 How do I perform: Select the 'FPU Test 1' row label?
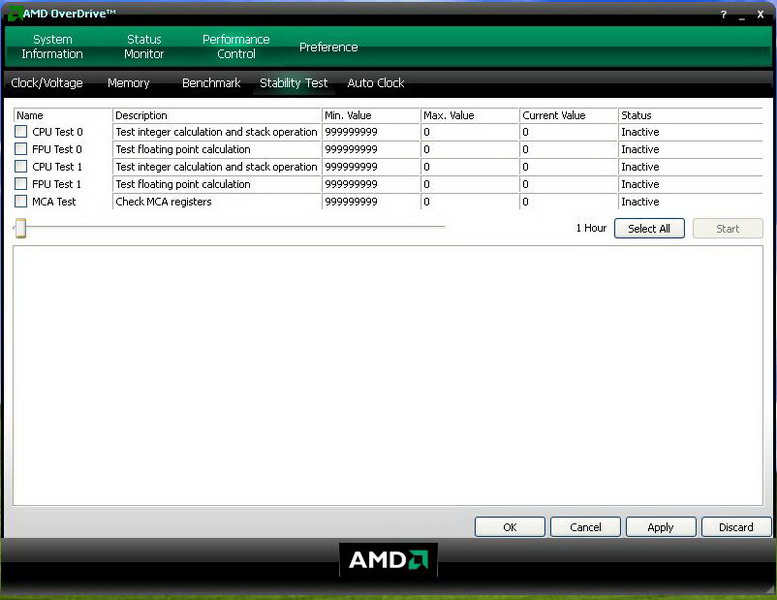(x=56, y=184)
